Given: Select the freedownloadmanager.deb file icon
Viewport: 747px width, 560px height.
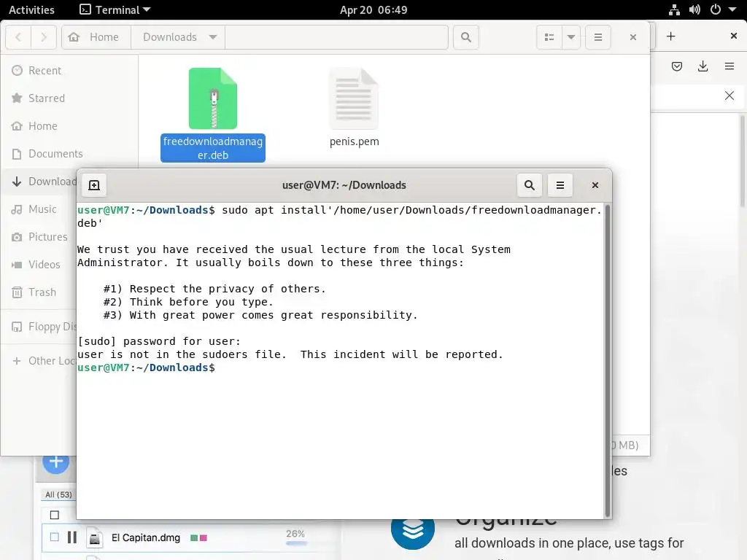Looking at the screenshot, I should (x=213, y=98).
